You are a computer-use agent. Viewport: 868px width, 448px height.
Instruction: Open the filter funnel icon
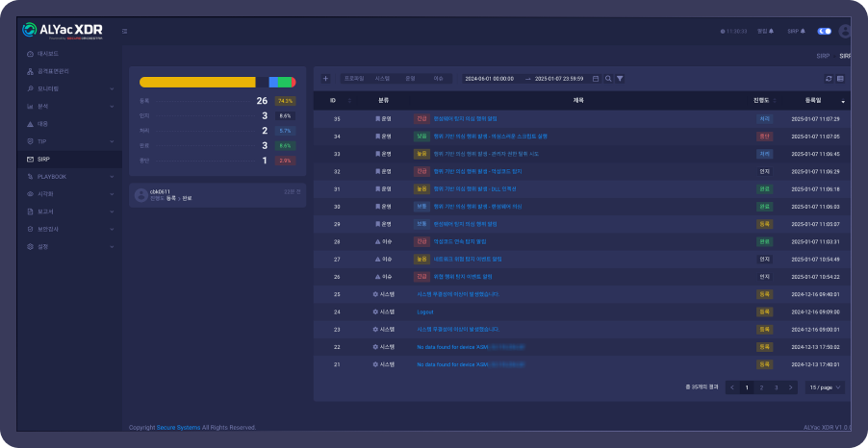click(x=620, y=78)
